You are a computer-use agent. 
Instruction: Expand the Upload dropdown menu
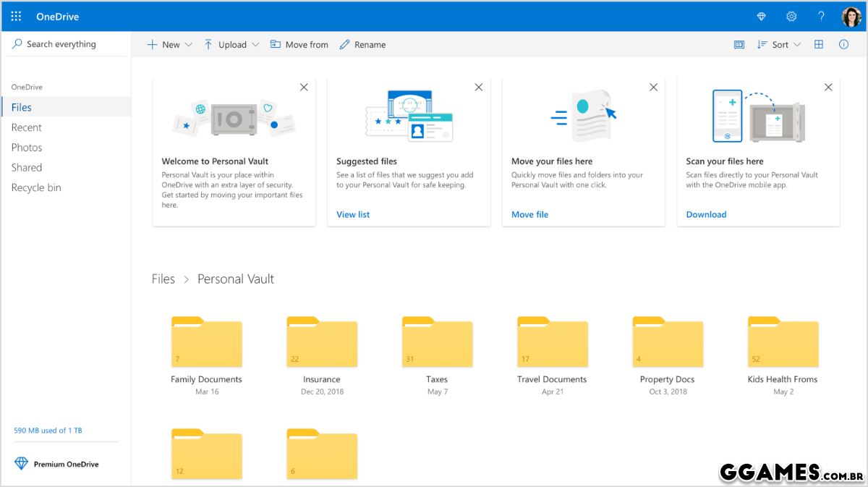pyautogui.click(x=231, y=45)
